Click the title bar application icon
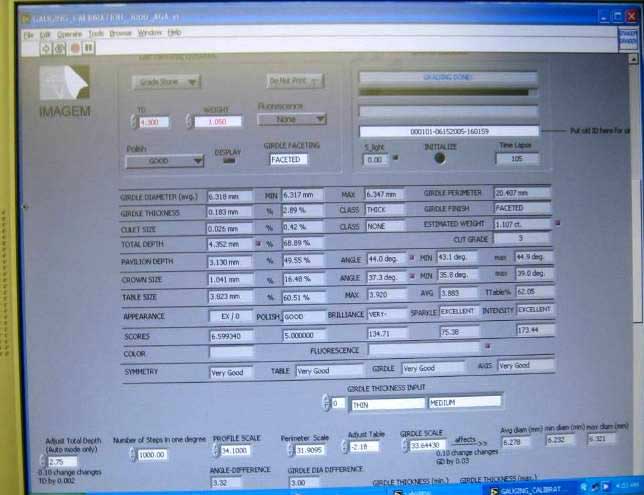Screen dimensions: 644x495 pos(26,18)
